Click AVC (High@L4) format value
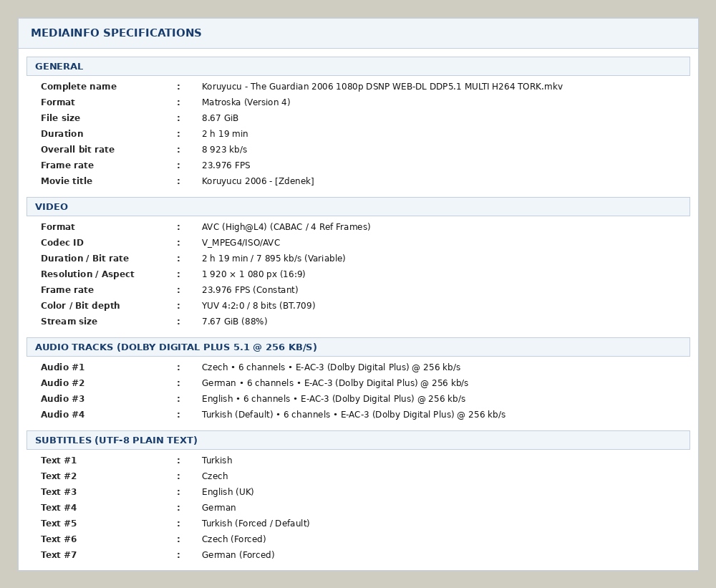 point(286,226)
